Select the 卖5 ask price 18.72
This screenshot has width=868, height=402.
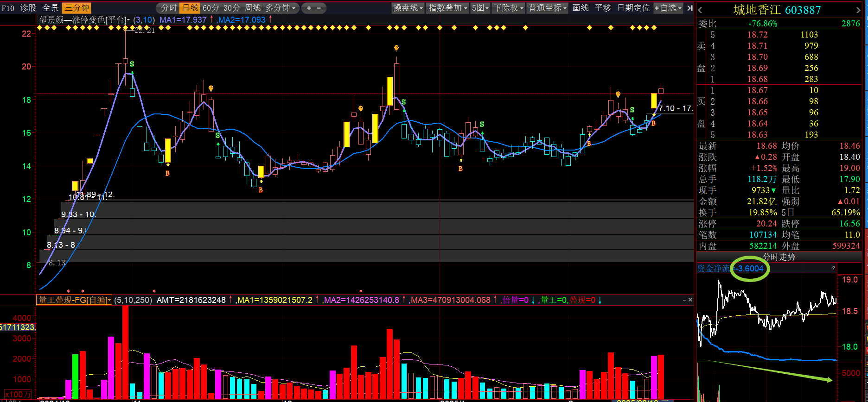click(758, 35)
